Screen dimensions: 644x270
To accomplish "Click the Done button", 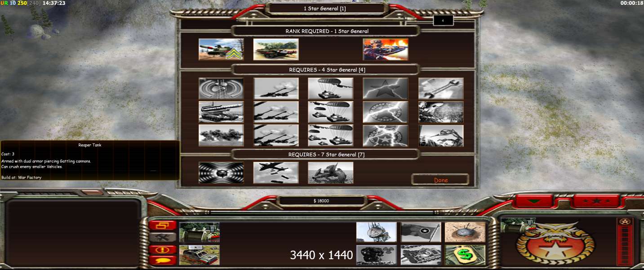I will [x=440, y=180].
